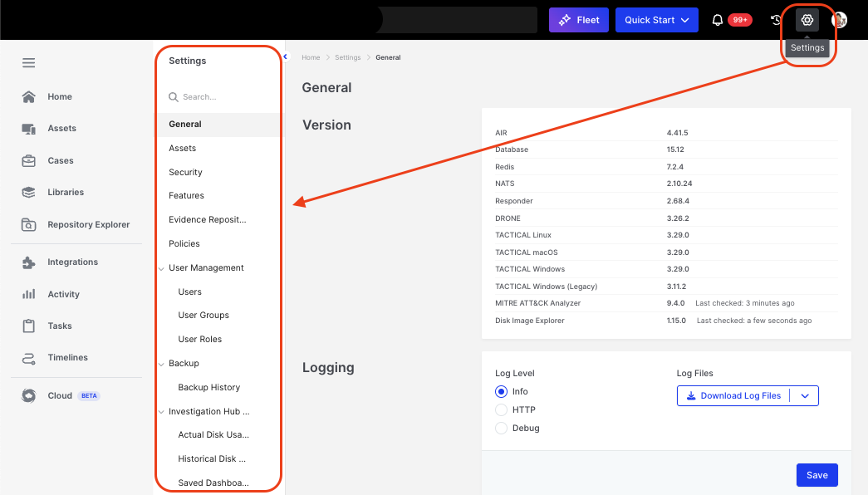Open the notifications bell icon

tap(718, 20)
